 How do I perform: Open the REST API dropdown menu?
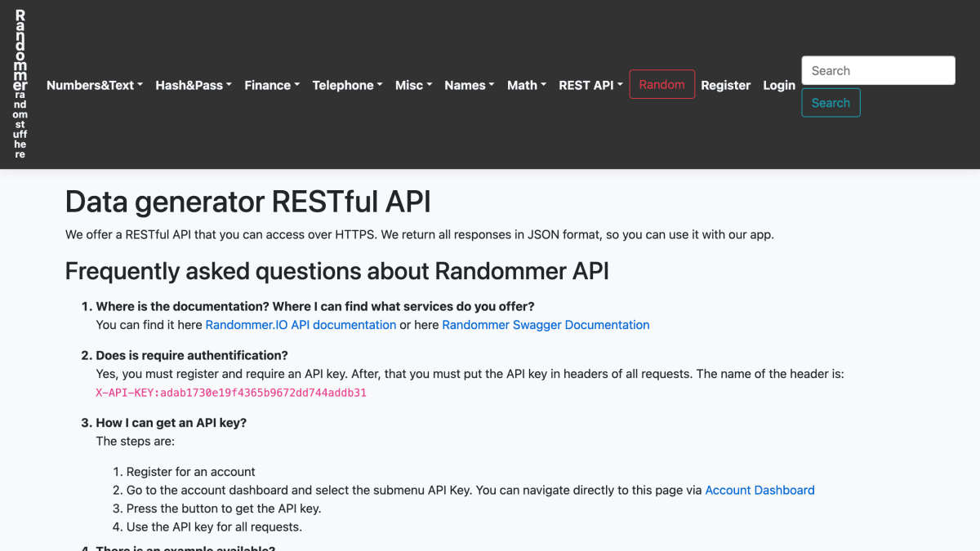590,85
